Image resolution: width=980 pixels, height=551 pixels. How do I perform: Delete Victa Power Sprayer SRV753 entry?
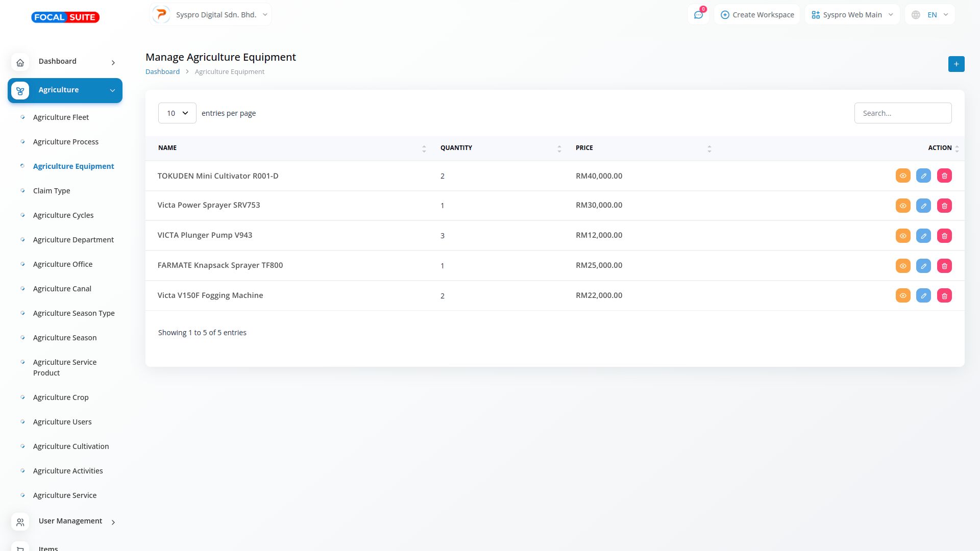tap(944, 206)
